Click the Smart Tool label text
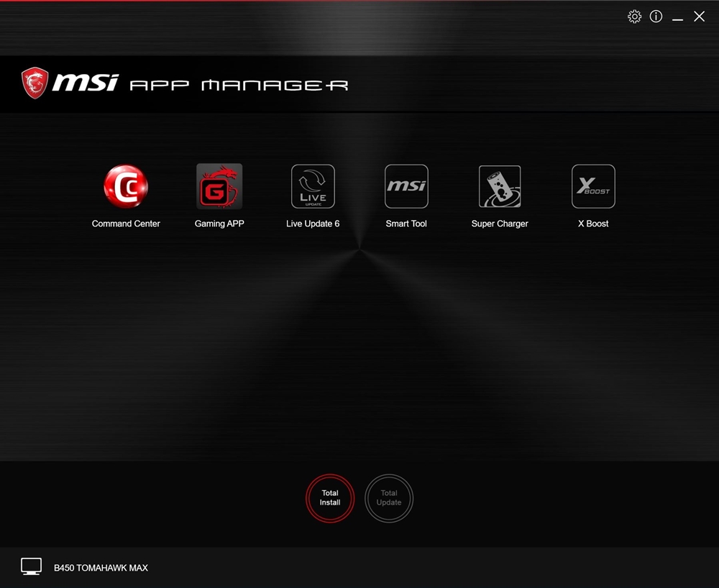 tap(406, 224)
